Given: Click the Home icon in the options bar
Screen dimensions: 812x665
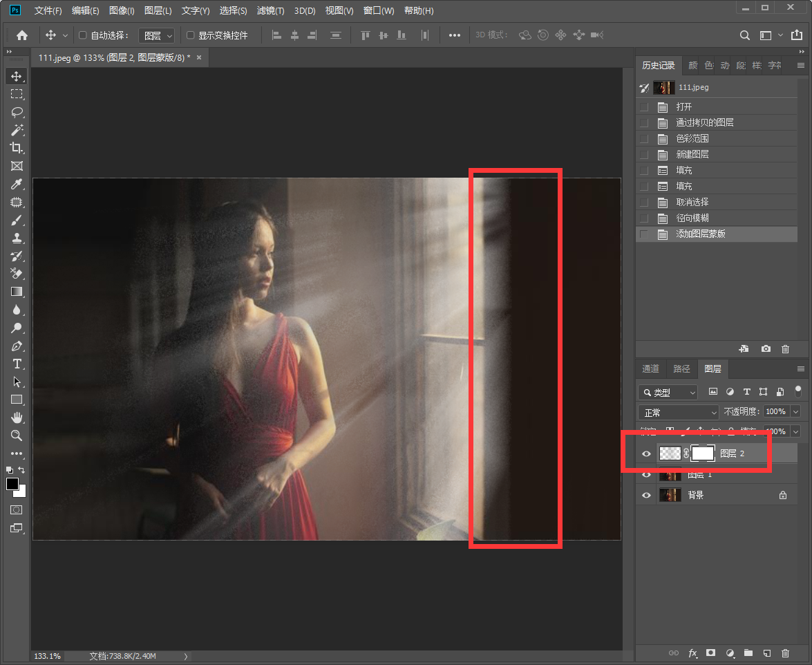Looking at the screenshot, I should [22, 35].
